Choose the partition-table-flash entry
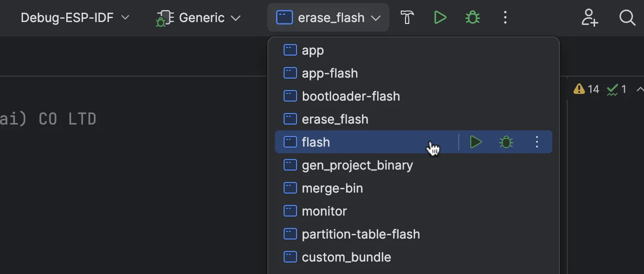This screenshot has height=274, width=644. pyautogui.click(x=360, y=234)
